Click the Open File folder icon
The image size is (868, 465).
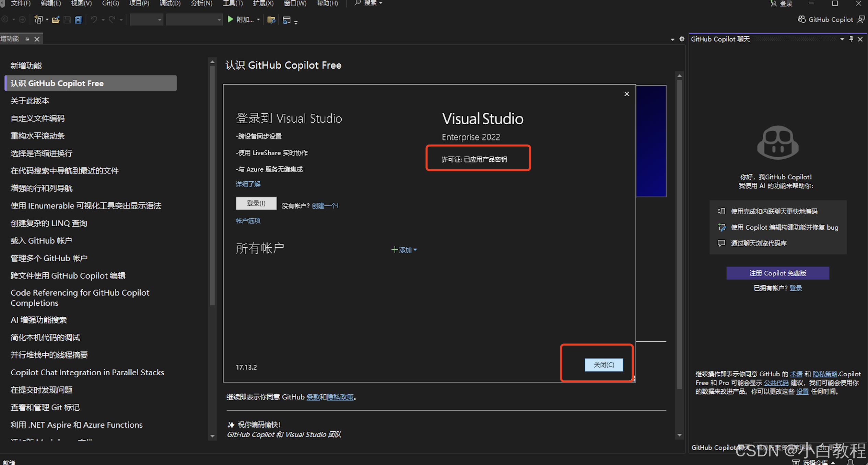(x=56, y=20)
